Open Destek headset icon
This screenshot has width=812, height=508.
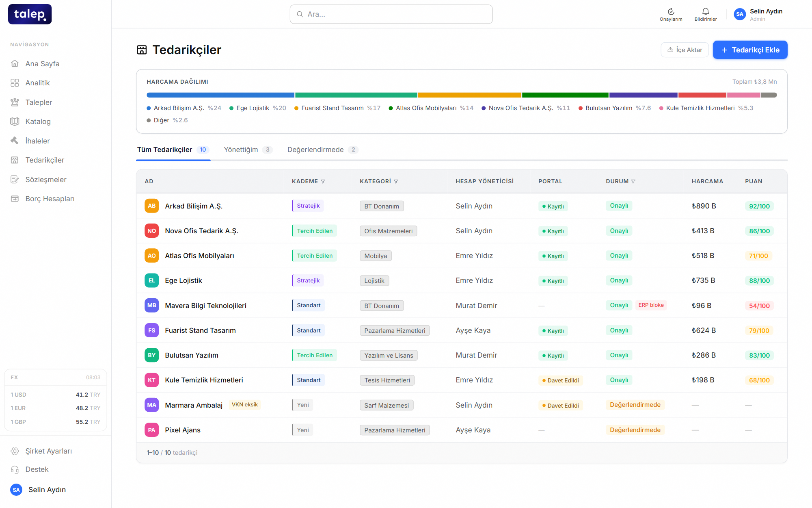click(x=15, y=469)
